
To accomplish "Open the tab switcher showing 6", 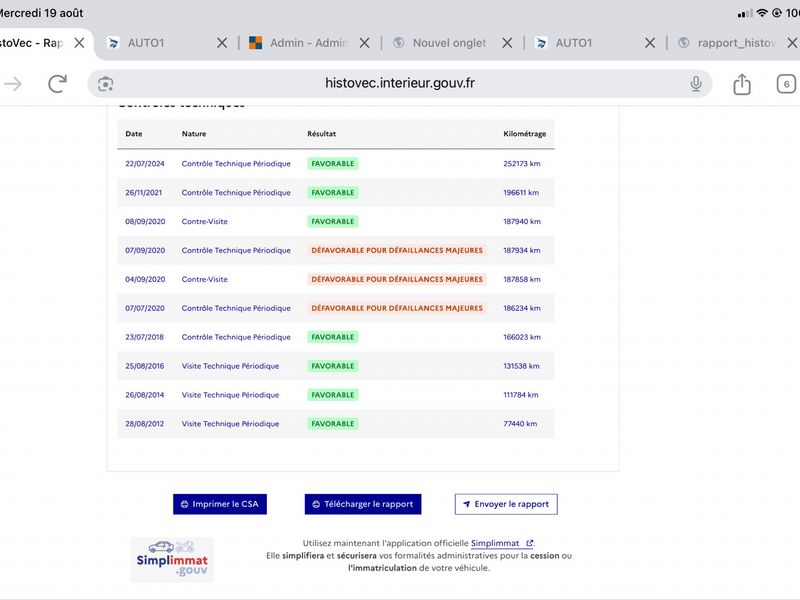I will (x=786, y=84).
